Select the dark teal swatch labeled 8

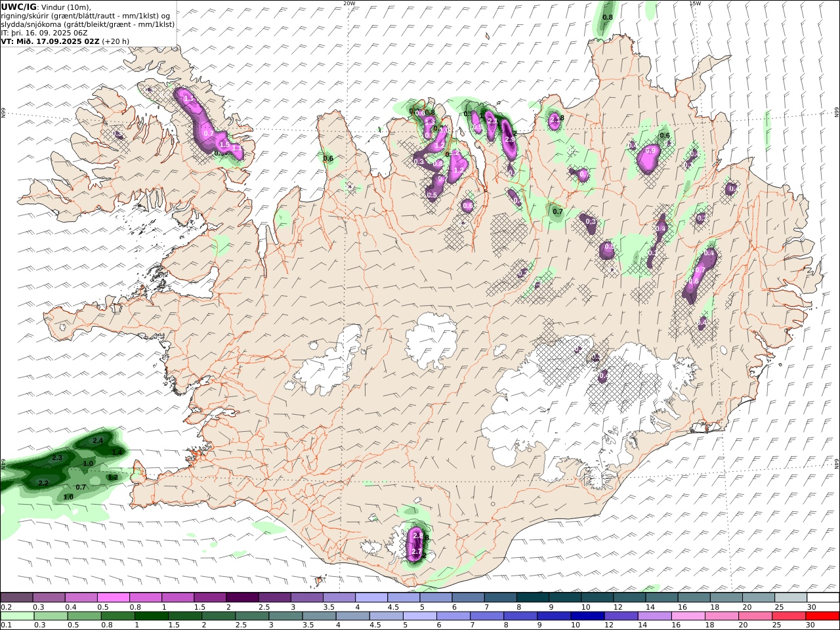pos(532,597)
